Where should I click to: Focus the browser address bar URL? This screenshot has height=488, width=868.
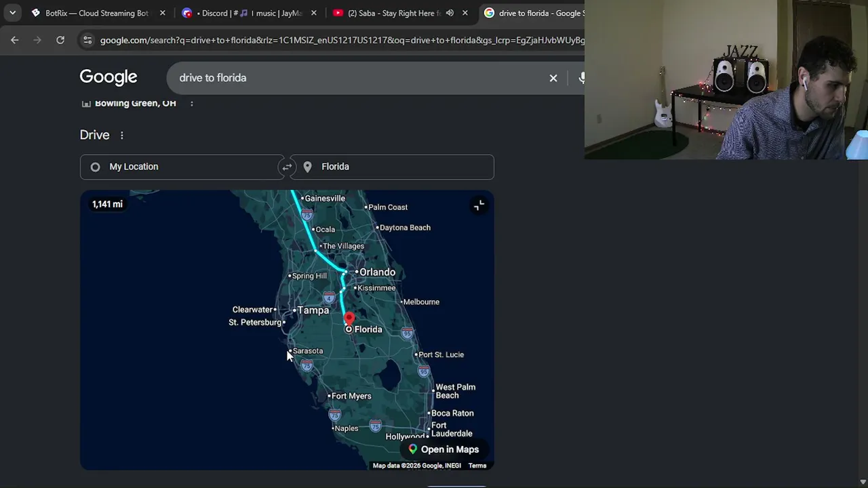tap(342, 40)
